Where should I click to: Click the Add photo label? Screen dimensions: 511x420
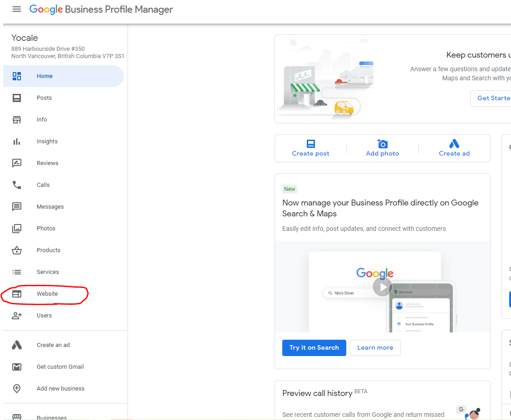382,153
